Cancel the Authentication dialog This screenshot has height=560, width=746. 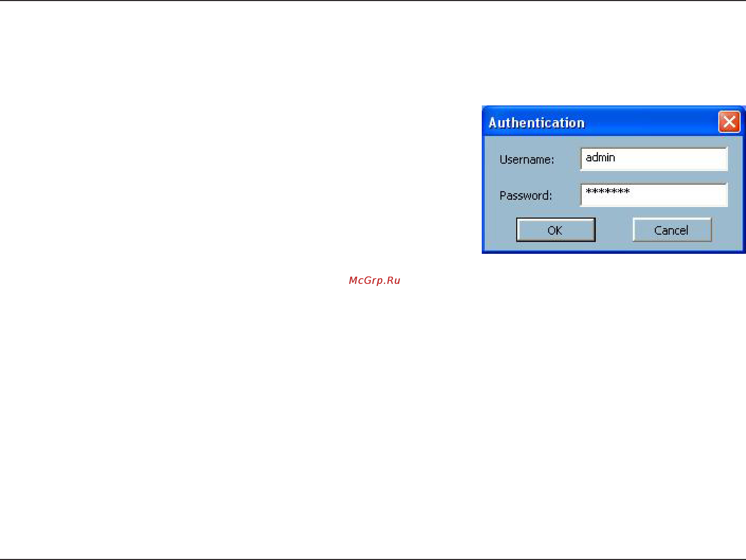coord(672,229)
